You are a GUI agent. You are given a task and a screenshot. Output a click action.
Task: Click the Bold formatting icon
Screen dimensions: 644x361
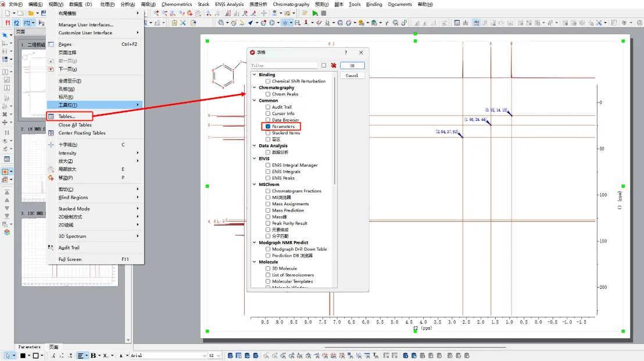coord(93,355)
